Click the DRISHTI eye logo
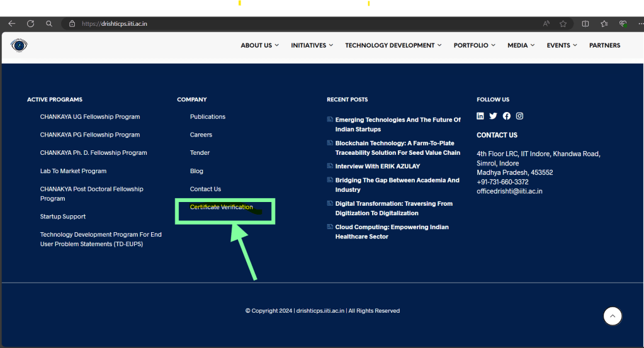 pyautogui.click(x=19, y=45)
